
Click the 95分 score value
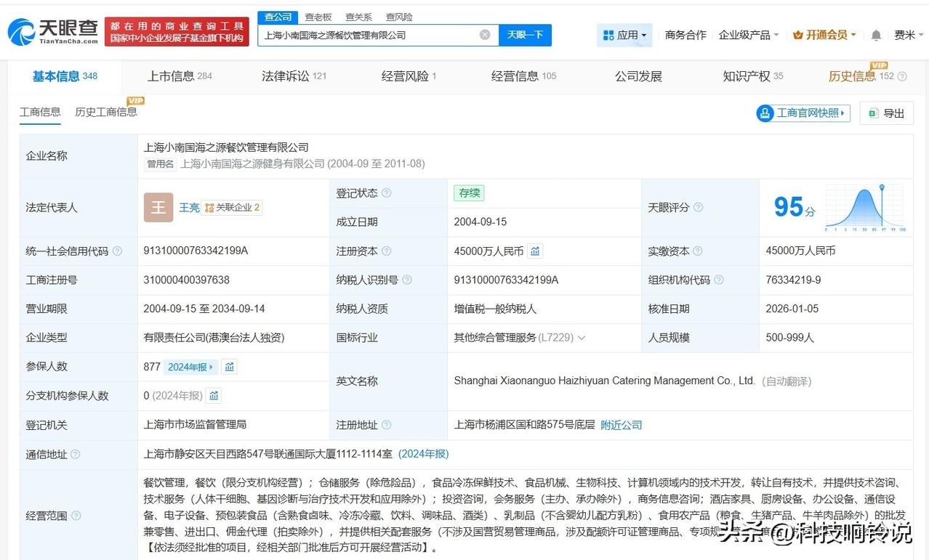[794, 208]
